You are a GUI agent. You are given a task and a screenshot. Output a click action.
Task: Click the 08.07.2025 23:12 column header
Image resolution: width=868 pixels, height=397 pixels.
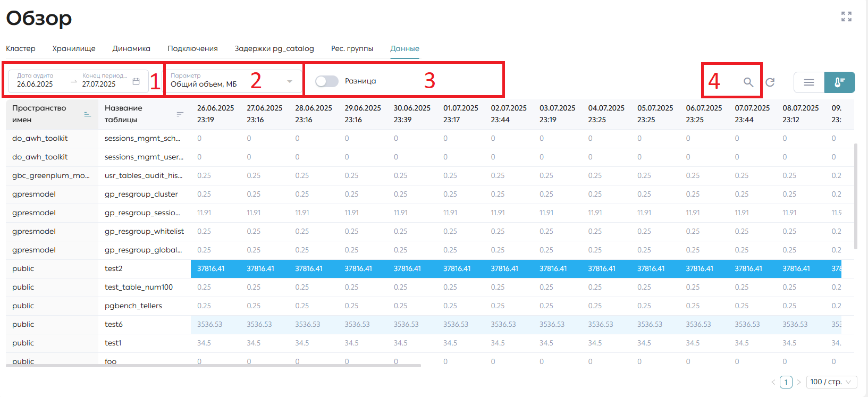[x=800, y=114]
